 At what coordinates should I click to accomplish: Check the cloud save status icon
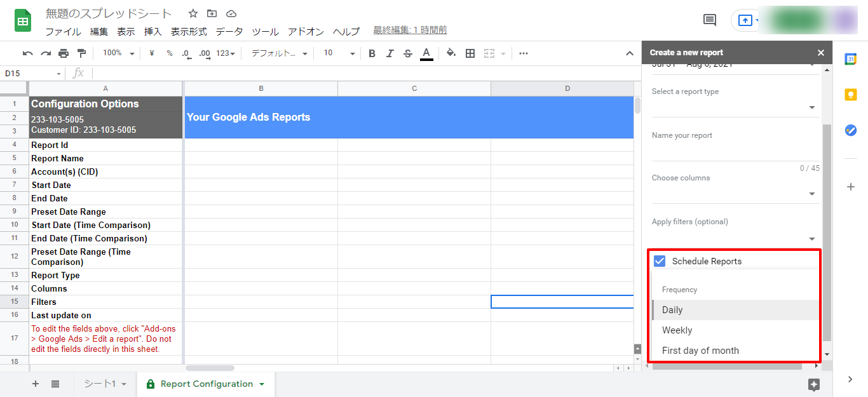[x=231, y=13]
